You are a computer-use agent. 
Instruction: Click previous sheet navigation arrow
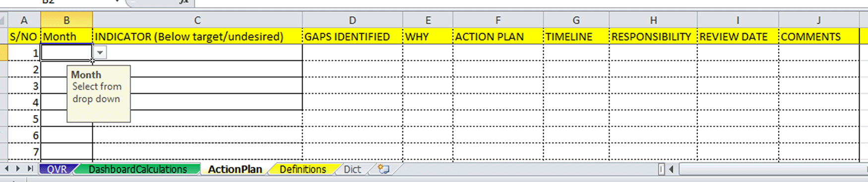[7, 169]
